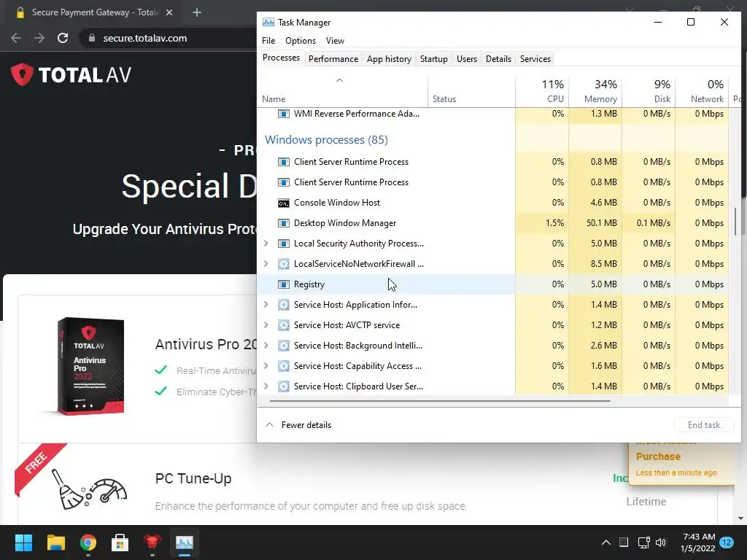747x560 pixels.
Task: Expand Local Security Authority Process row
Action: [x=266, y=244]
